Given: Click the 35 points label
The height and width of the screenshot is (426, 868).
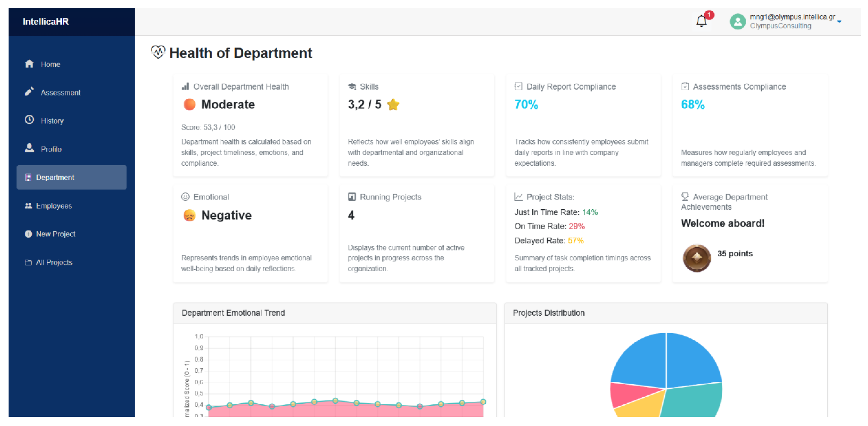Looking at the screenshot, I should coord(735,254).
